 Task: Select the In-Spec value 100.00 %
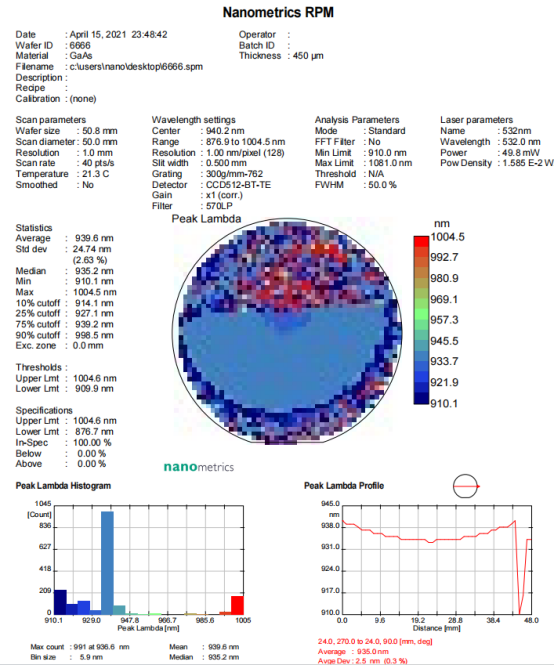[92, 442]
